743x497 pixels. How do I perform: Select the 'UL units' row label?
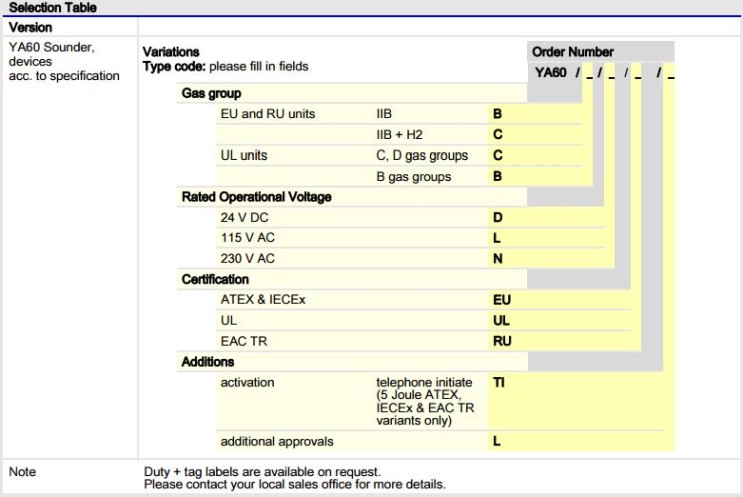tap(244, 155)
